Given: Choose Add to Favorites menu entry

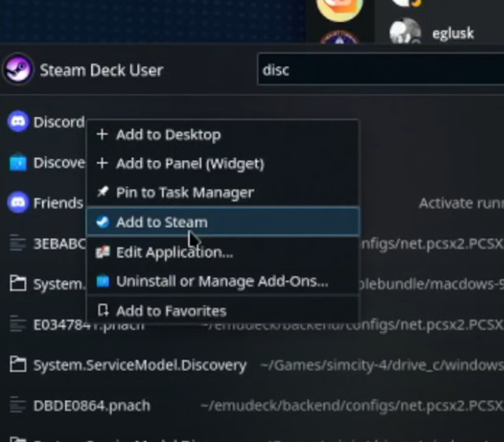Looking at the screenshot, I should click(223, 311).
